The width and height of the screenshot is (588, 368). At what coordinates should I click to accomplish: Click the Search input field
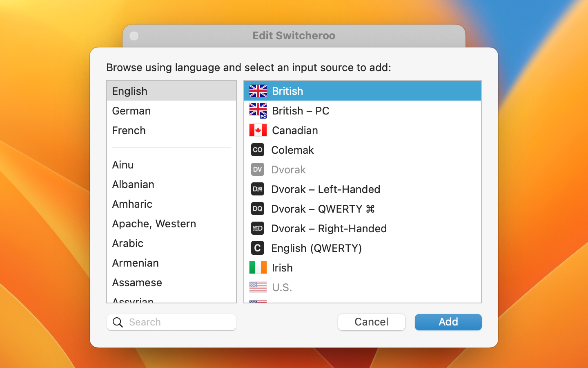[x=171, y=322]
